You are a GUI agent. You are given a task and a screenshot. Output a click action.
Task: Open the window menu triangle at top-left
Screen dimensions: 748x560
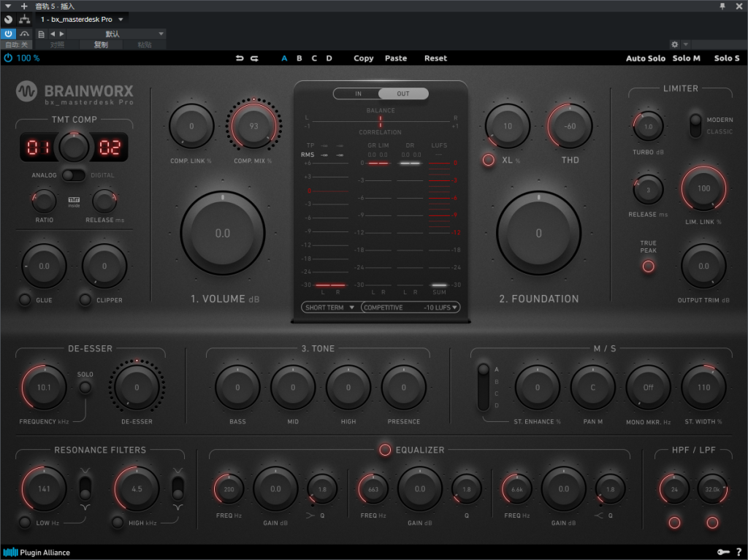pos(8,6)
